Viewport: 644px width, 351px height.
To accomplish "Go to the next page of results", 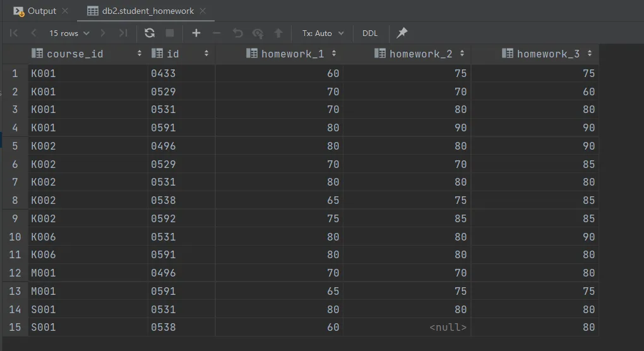I will click(103, 33).
